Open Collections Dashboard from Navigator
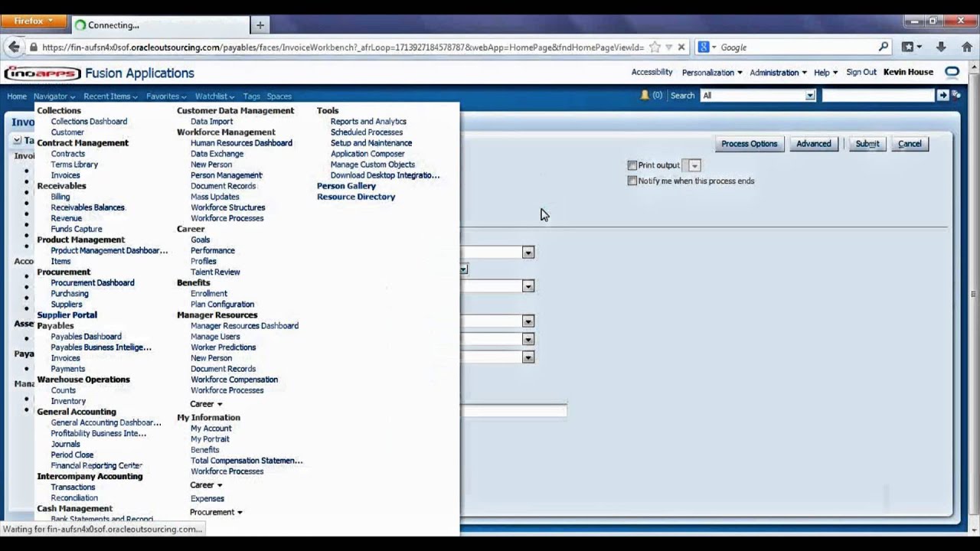The height and width of the screenshot is (551, 980). pyautogui.click(x=89, y=122)
